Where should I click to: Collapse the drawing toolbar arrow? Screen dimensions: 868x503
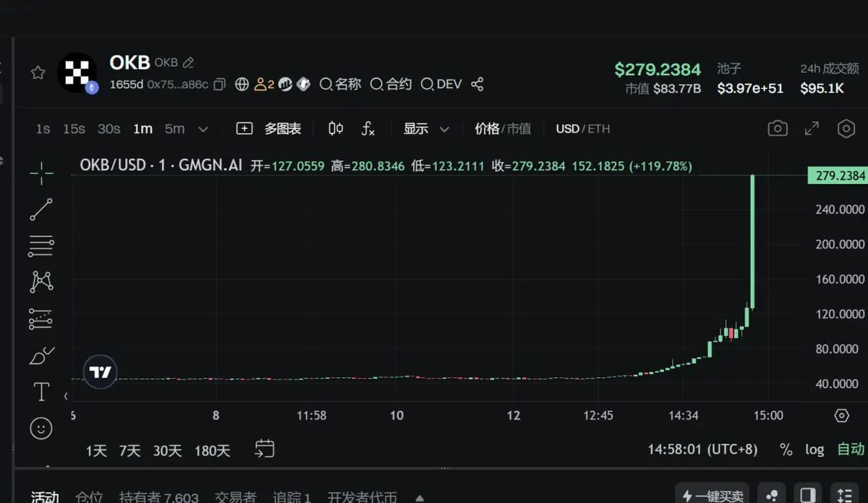66,396
